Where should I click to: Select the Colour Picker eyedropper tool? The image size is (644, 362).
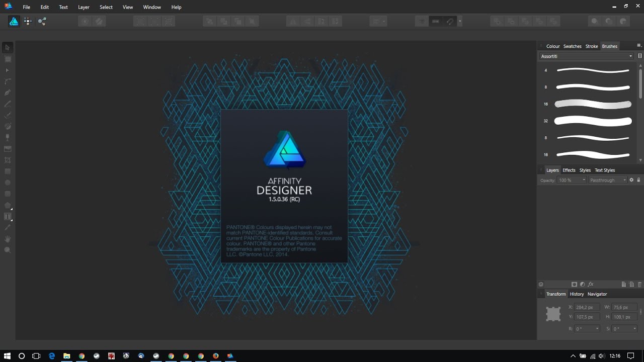(8, 228)
